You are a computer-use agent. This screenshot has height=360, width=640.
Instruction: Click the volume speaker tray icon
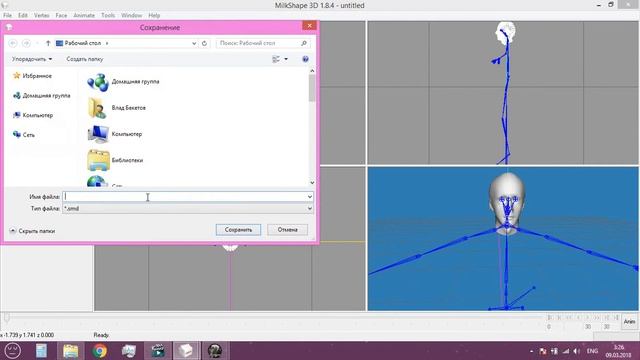coord(576,351)
